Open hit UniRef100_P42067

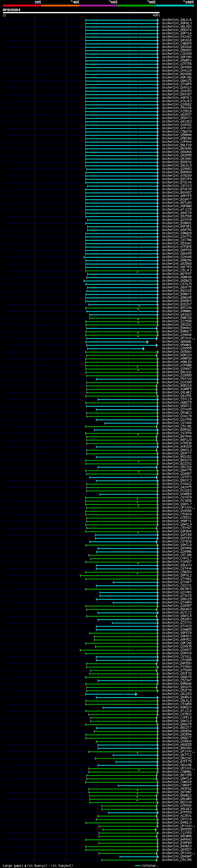[177, 37]
